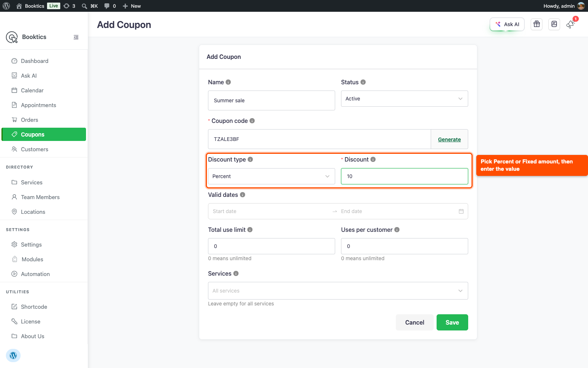Click the Discount type info icon
Screen dimensions: 588x368
(250, 159)
